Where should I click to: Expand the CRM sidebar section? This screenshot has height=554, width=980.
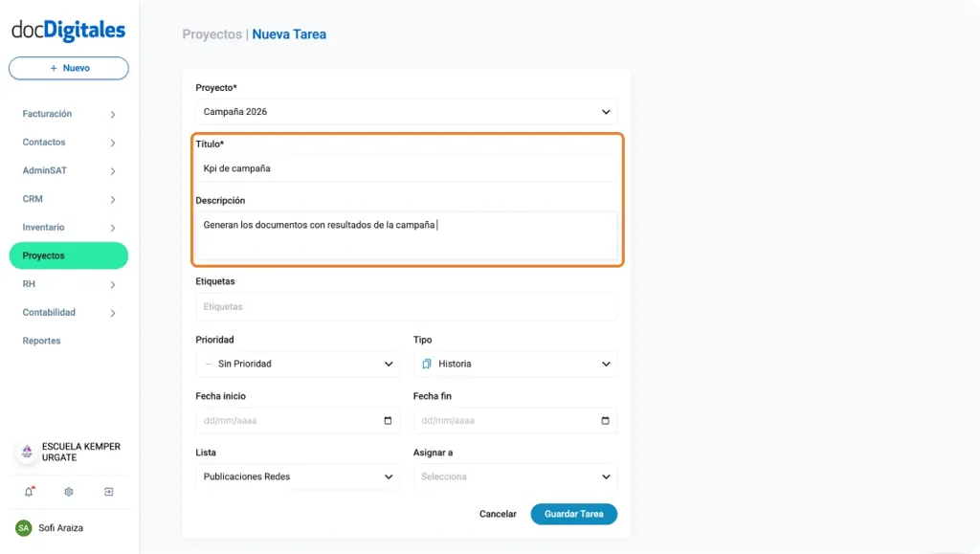click(34, 198)
